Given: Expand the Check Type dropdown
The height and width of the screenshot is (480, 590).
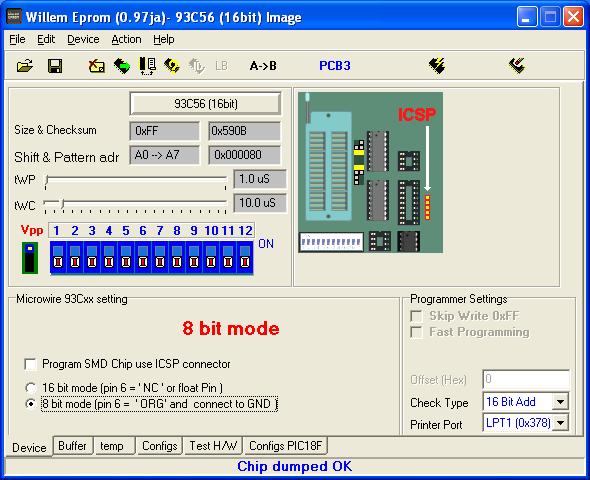Looking at the screenshot, I should coord(560,402).
